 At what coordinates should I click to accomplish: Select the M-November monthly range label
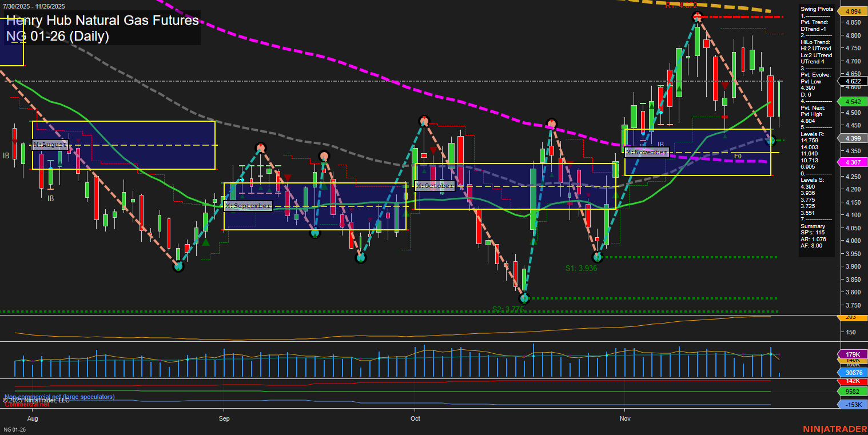click(x=646, y=153)
